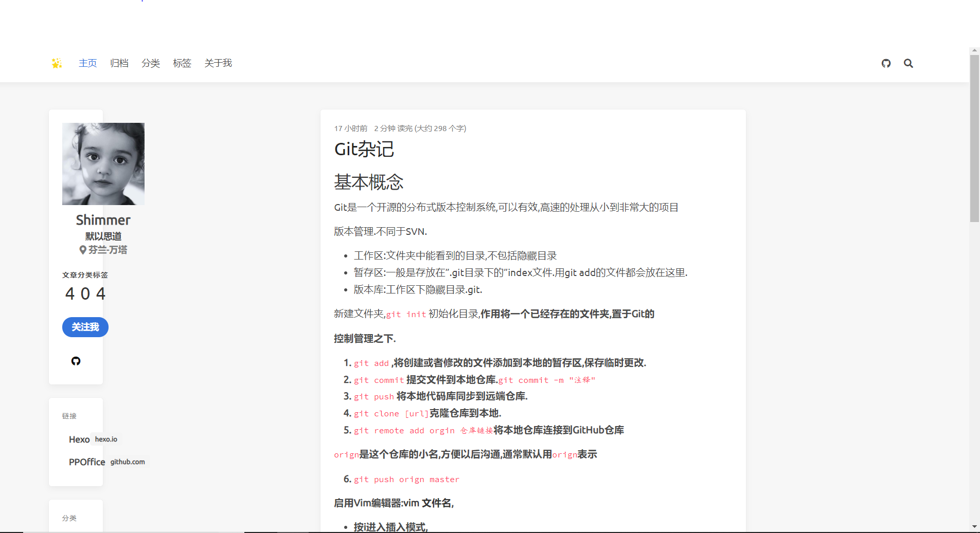Open the Git杂记 article title
The width and height of the screenshot is (980, 533).
[x=364, y=150]
